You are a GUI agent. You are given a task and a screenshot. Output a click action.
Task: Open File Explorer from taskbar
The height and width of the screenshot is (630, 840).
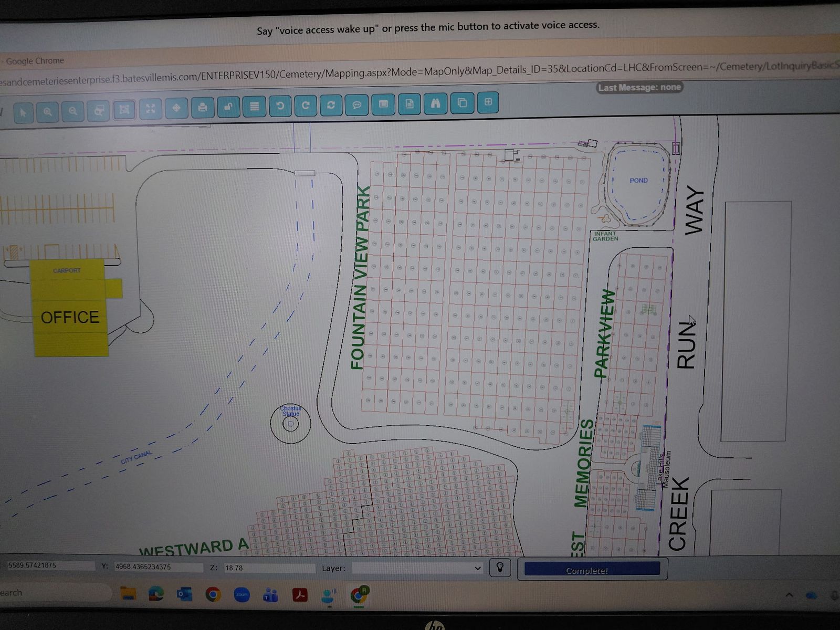pyautogui.click(x=128, y=594)
